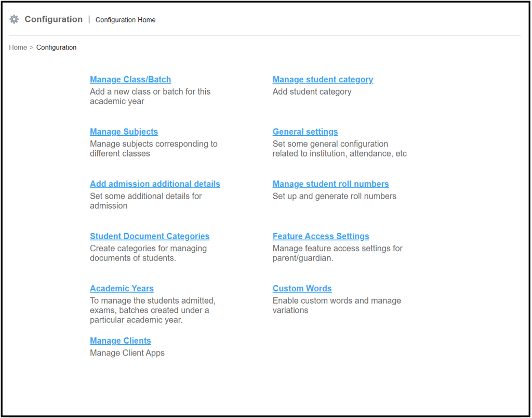Click 'Create categories for managing documents' text
This screenshot has width=532, height=418.
point(148,253)
